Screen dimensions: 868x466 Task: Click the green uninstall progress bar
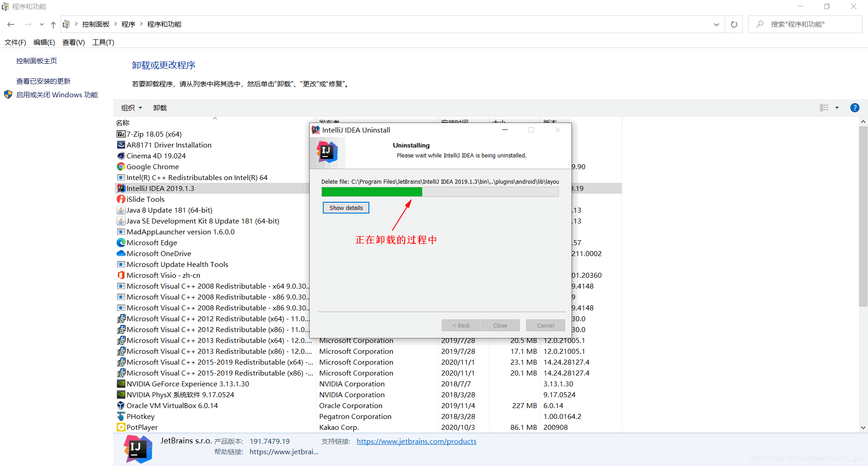click(440, 192)
